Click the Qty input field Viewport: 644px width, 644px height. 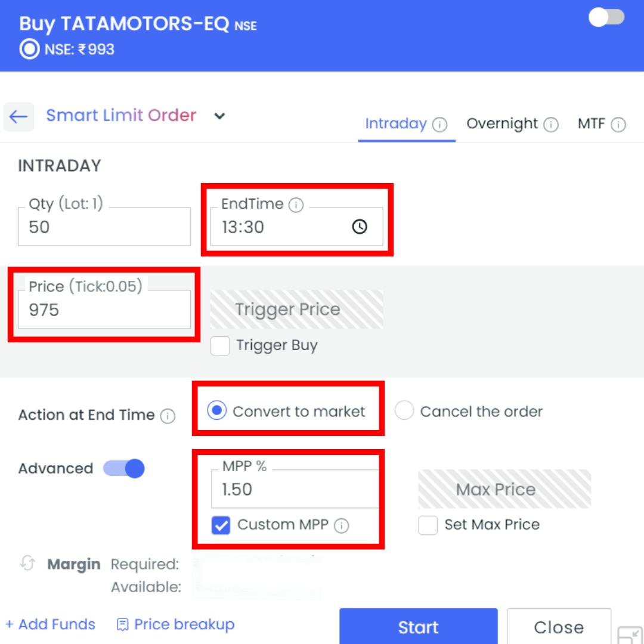tap(104, 227)
